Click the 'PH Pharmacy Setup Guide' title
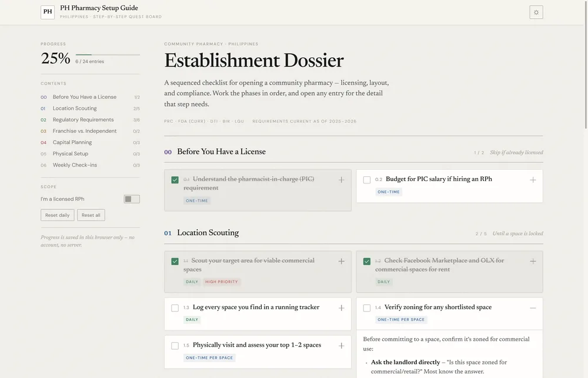 tap(99, 8)
